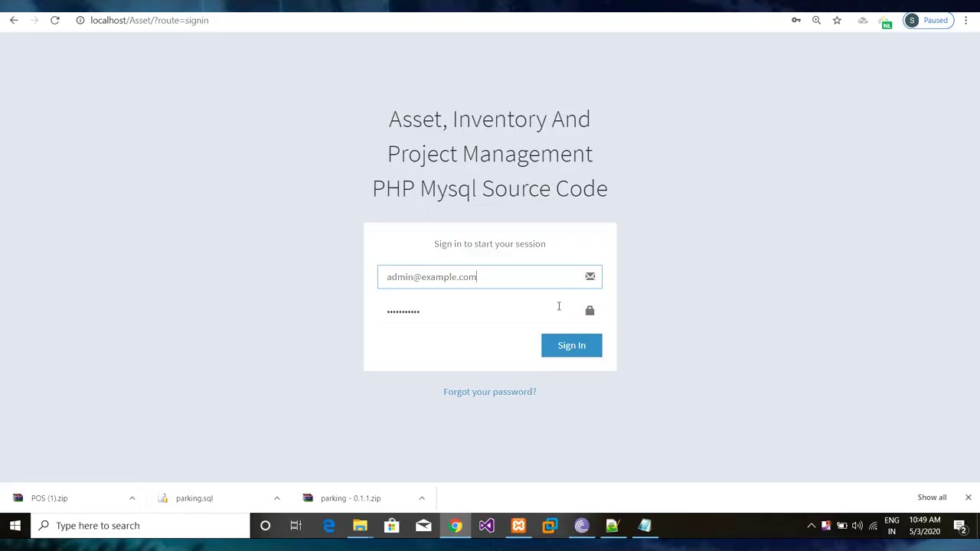The width and height of the screenshot is (980, 551).
Task: Open the light-blue notepad taskbar app
Action: 645,526
